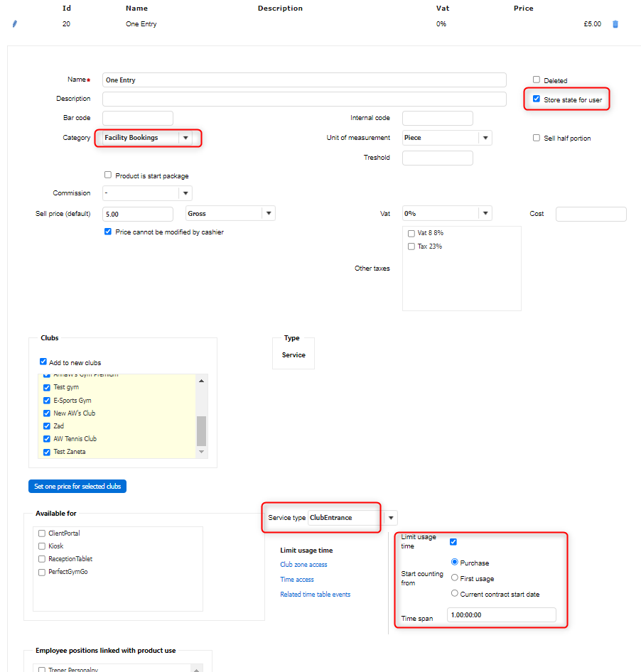Image resolution: width=641 pixels, height=672 pixels.
Task: Click Set one price for selected clubs
Action: [x=77, y=487]
